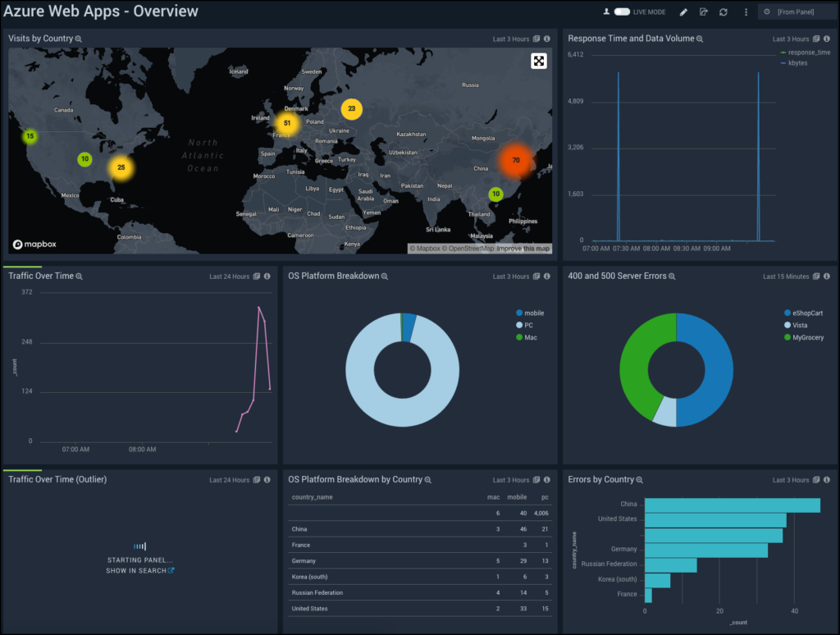Click the OS Platform Breakdown copy icon

[x=536, y=276]
